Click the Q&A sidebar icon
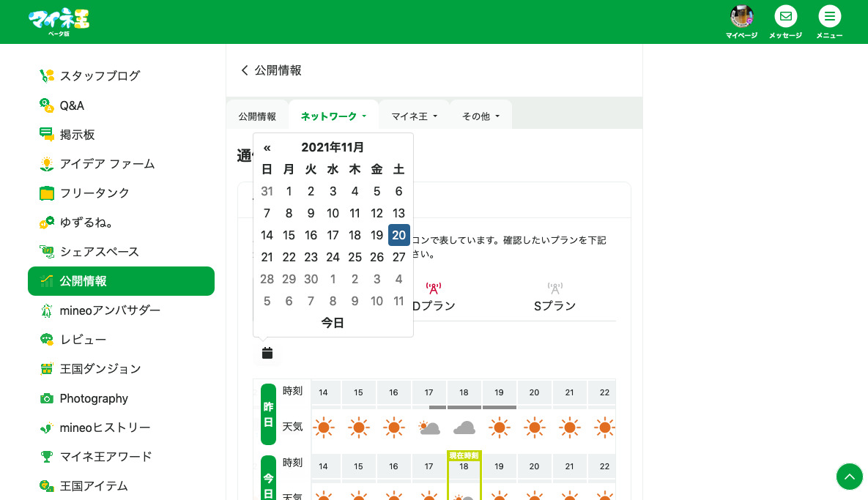 [46, 105]
